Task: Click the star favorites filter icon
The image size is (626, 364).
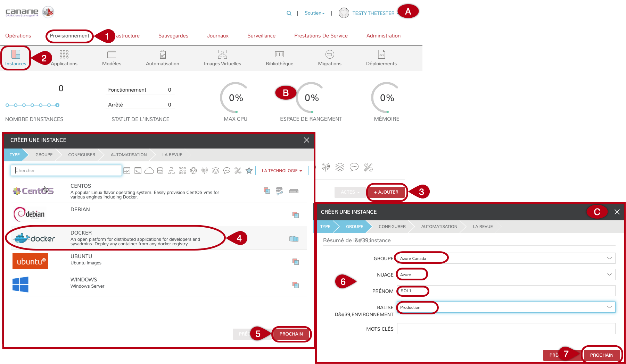Action: coord(249,171)
